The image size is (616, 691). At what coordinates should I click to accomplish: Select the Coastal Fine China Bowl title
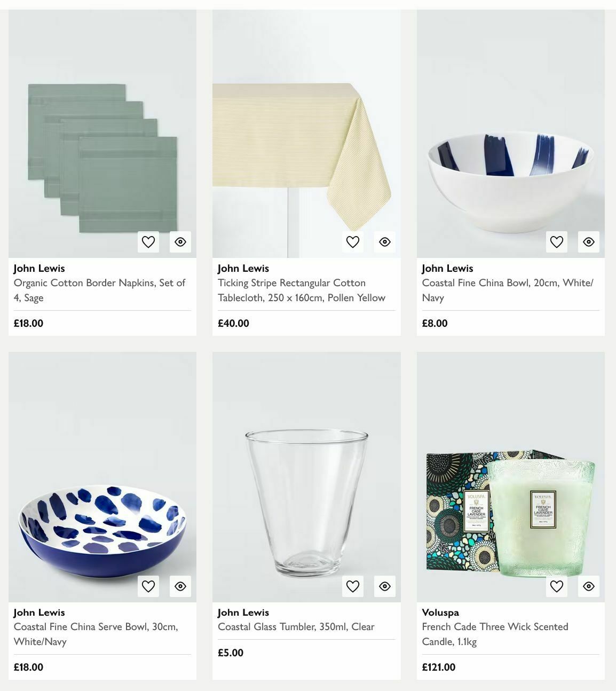(508, 290)
